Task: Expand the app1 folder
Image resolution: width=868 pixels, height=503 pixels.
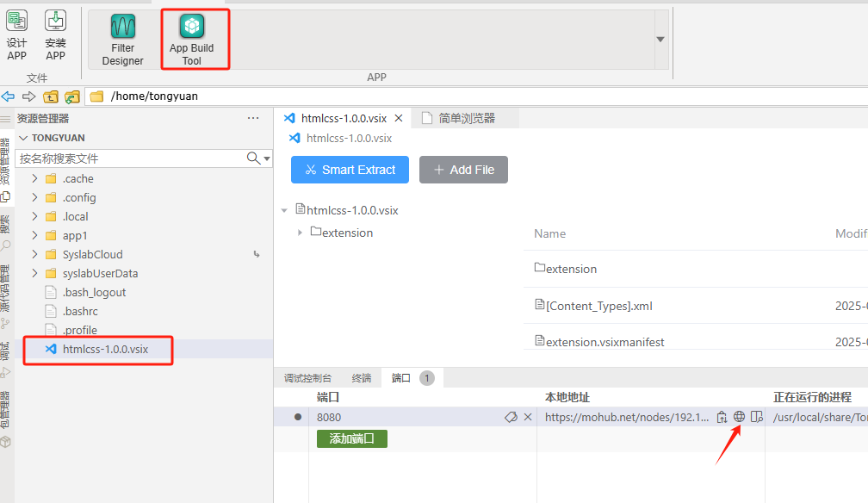Action: (34, 235)
